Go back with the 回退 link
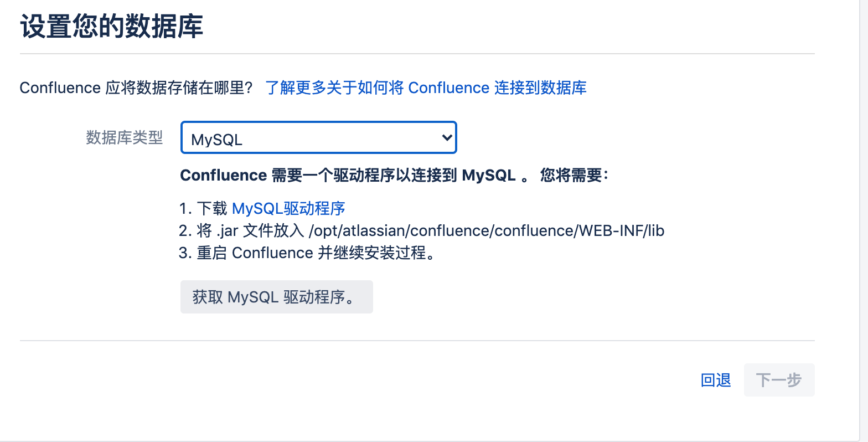 coord(716,380)
